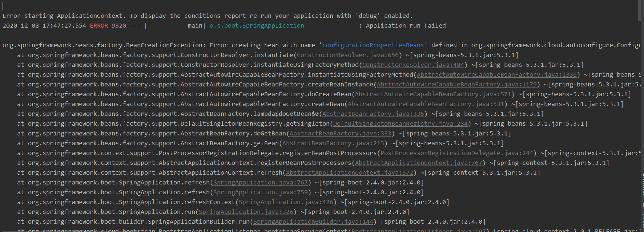
Task: Click the vertical scrollbar thumb
Action: 639,10
